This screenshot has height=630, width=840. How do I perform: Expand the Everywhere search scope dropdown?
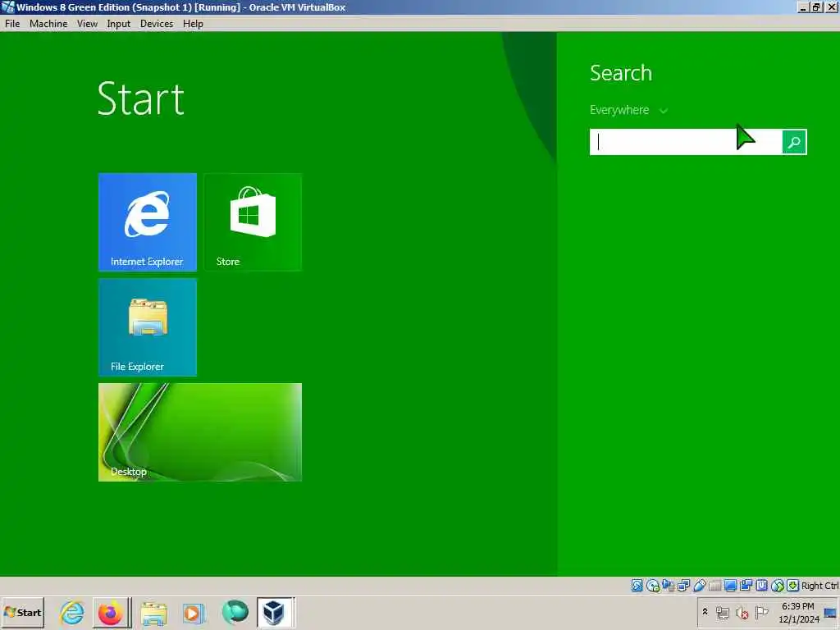(x=628, y=110)
